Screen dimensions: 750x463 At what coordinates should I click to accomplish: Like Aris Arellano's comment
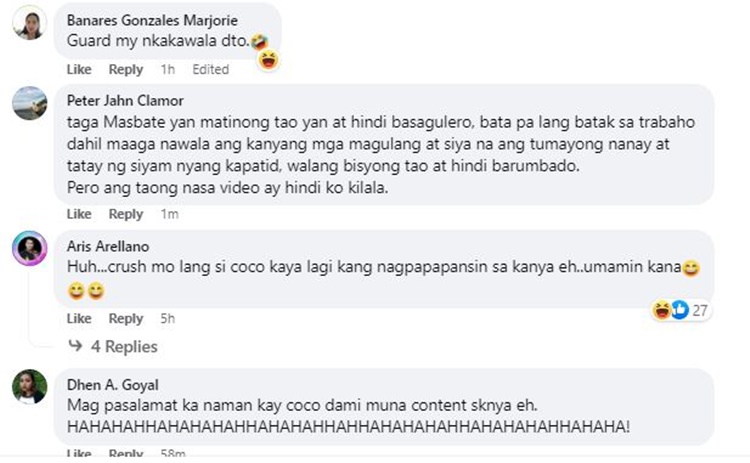click(x=79, y=318)
